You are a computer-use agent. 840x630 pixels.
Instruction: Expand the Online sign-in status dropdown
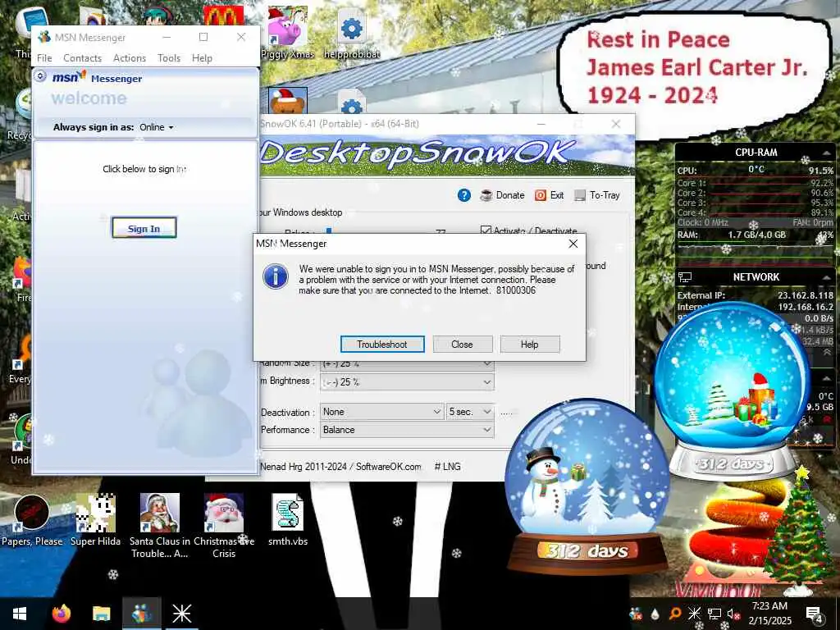click(x=157, y=127)
